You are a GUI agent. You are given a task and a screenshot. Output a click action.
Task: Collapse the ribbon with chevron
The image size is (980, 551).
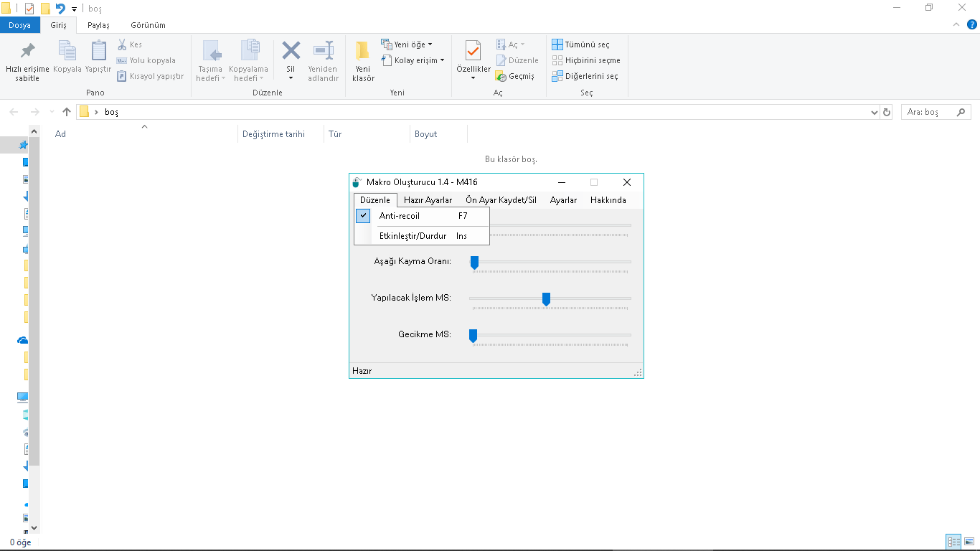click(956, 24)
